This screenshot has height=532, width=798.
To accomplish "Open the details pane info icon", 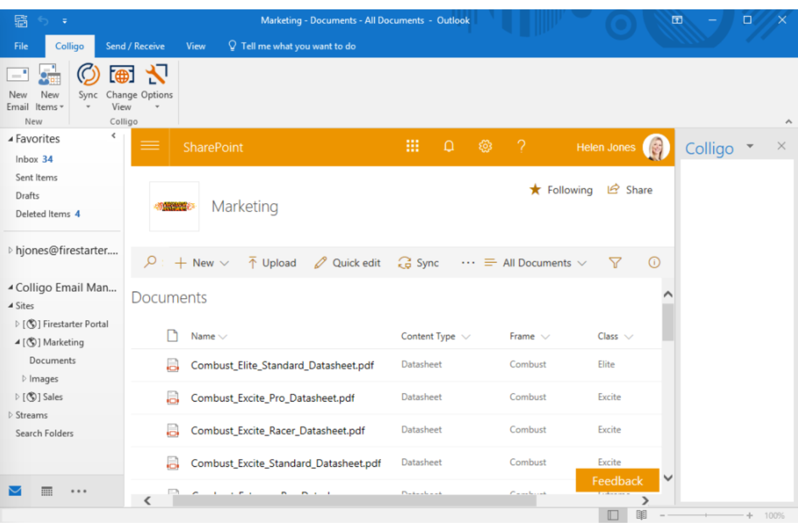I will [654, 262].
